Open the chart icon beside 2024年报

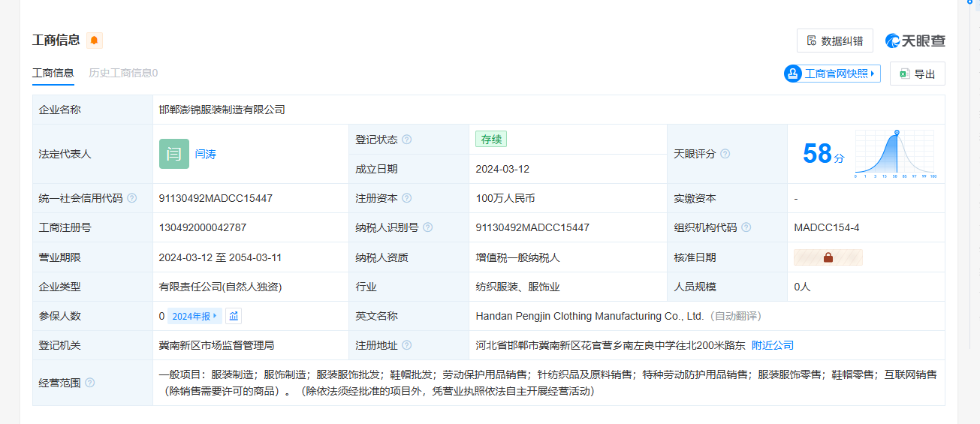pos(234,316)
